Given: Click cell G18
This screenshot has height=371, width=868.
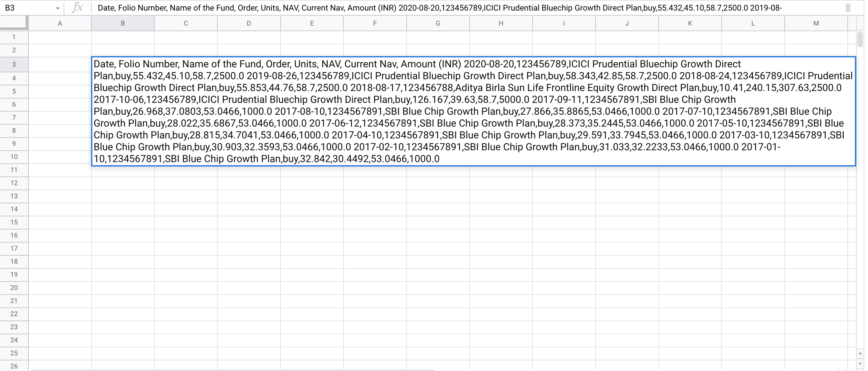Looking at the screenshot, I should click(x=438, y=262).
